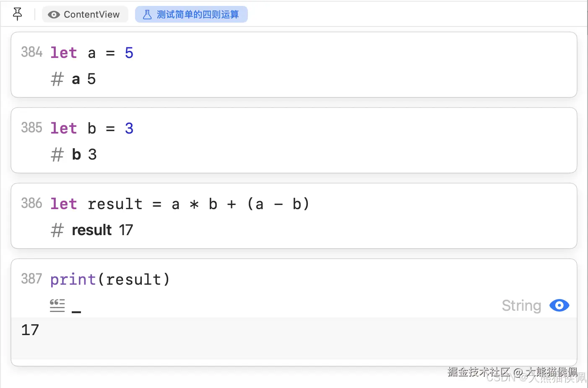Screen dimensions: 588x388
Task: Click the eye icon on ContentView tab
Action: [54, 15]
